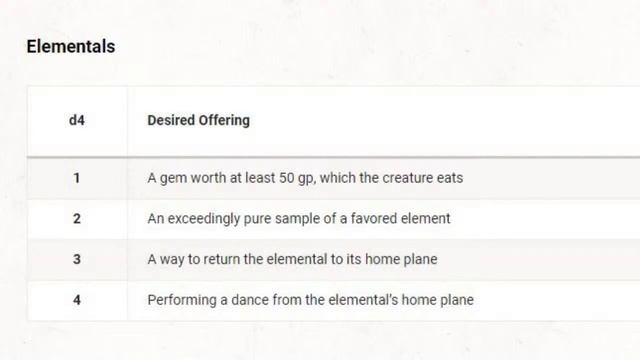This screenshot has width=640, height=360.
Task: Click the return to home plane offering
Action: tap(292, 259)
